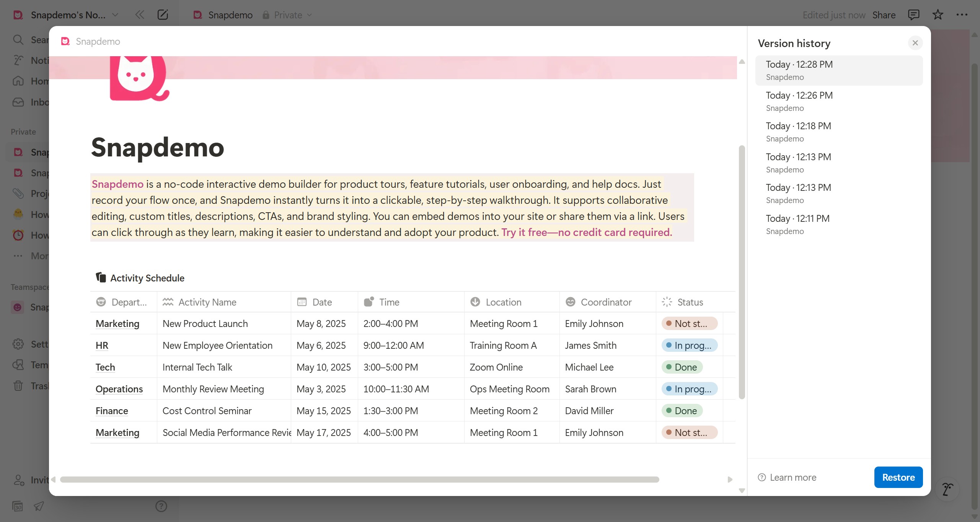980x522 pixels.
Task: Select the Today 12:26 PM version
Action: 839,101
